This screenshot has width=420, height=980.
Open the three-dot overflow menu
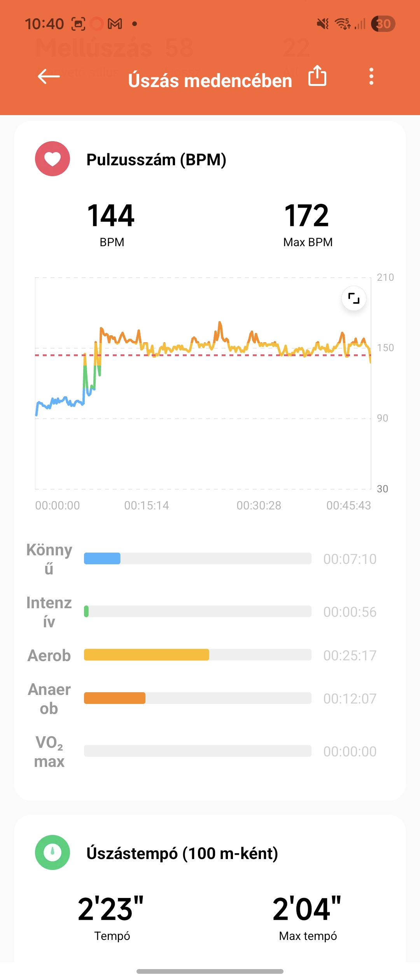371,76
